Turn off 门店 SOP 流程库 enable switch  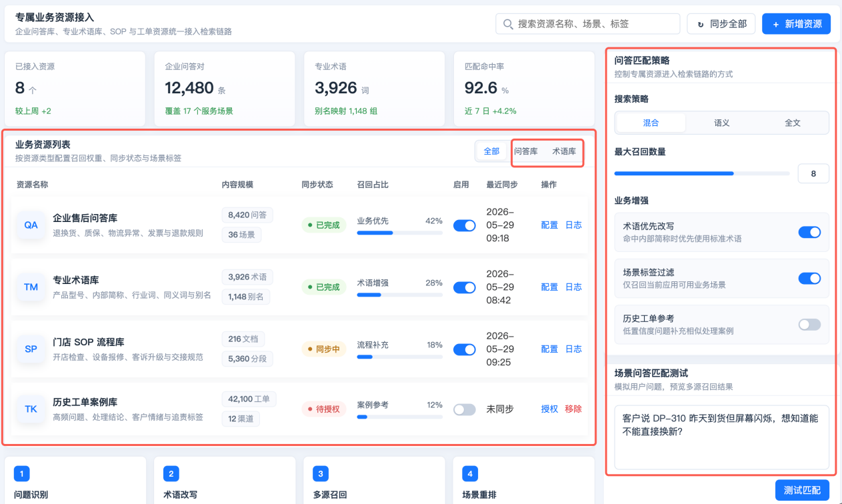click(x=464, y=349)
